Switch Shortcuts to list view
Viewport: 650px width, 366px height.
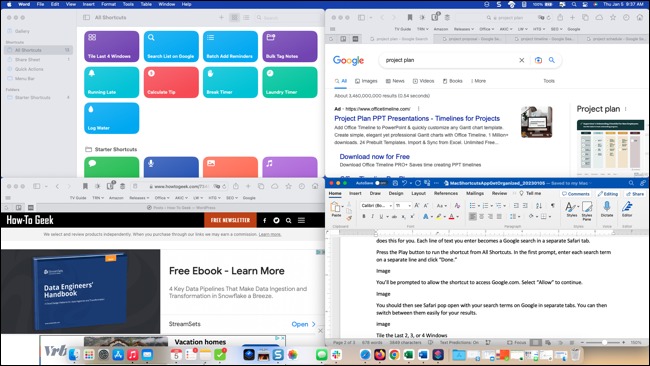click(x=246, y=17)
